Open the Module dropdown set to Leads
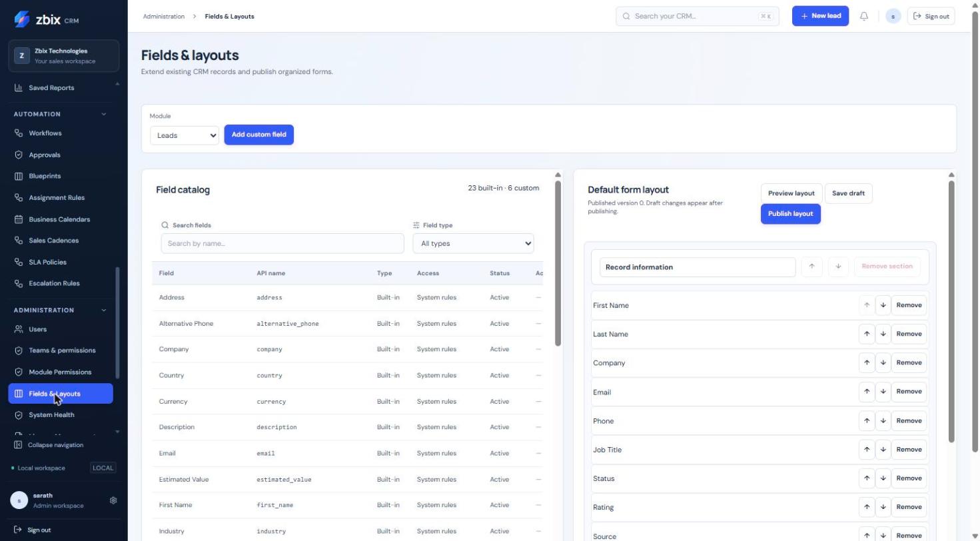The height and width of the screenshot is (541, 980). tap(185, 135)
